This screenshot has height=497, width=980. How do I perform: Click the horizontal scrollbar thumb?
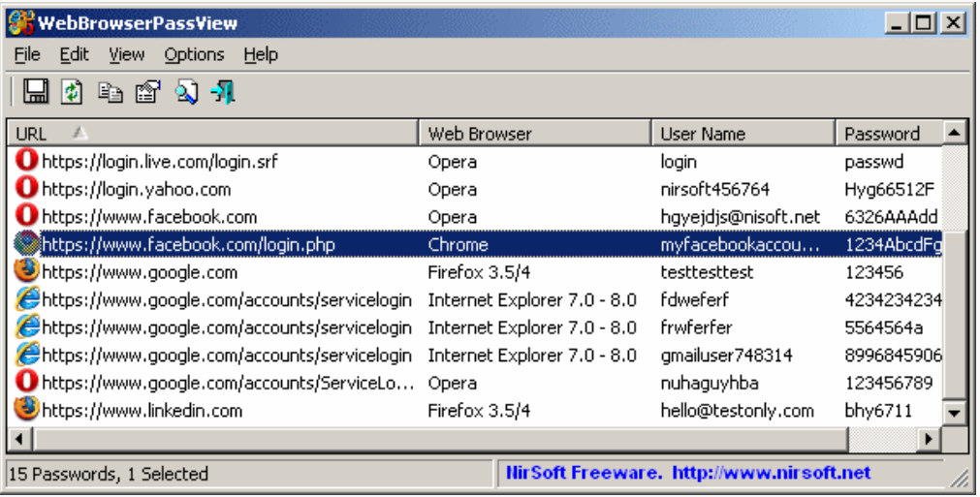(440, 439)
